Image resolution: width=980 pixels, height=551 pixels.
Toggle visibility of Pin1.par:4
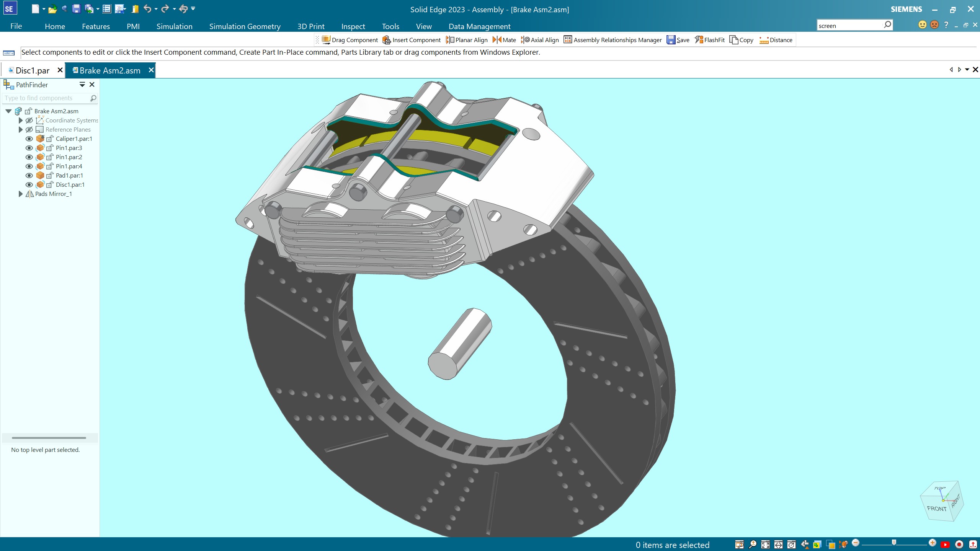[29, 166]
